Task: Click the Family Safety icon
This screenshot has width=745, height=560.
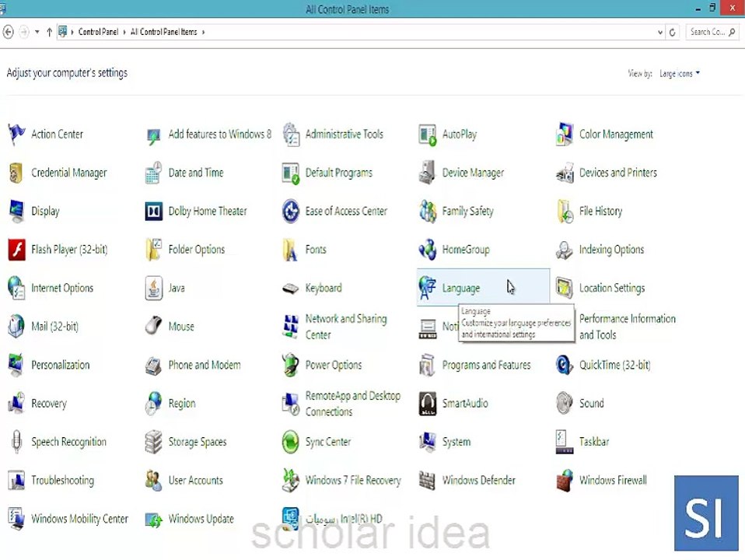Action: click(428, 212)
